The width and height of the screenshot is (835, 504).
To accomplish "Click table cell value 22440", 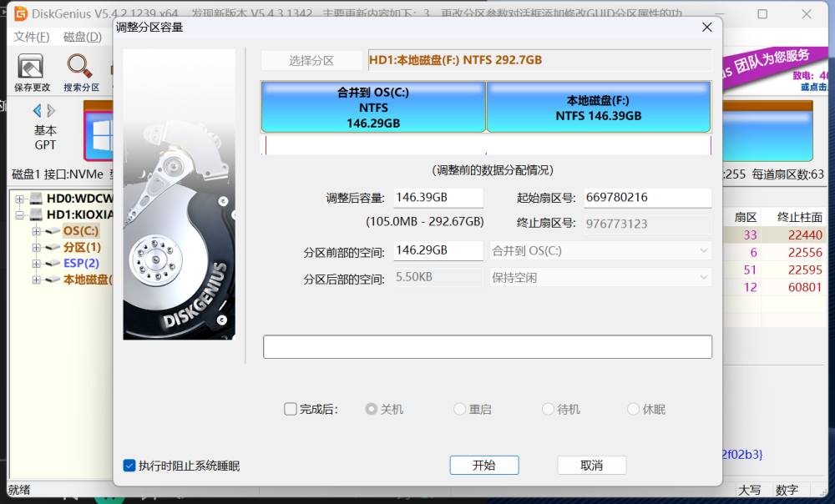I will [x=805, y=235].
